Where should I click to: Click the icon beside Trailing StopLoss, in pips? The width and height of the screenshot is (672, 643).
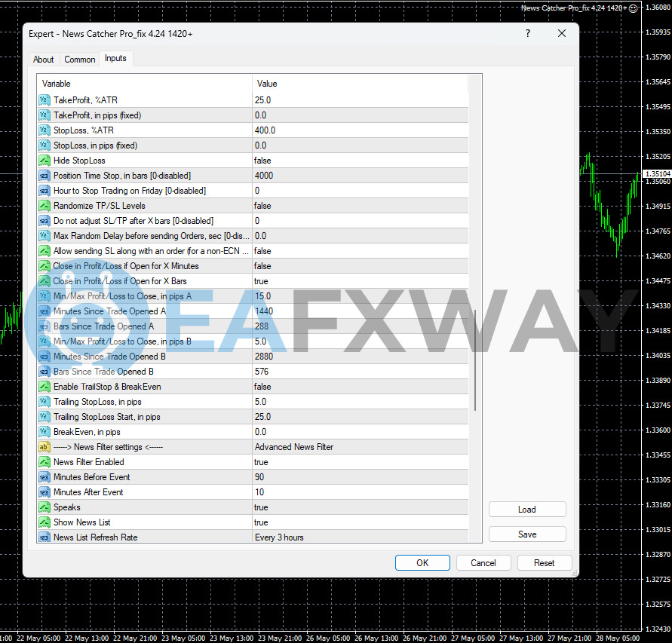(x=44, y=402)
